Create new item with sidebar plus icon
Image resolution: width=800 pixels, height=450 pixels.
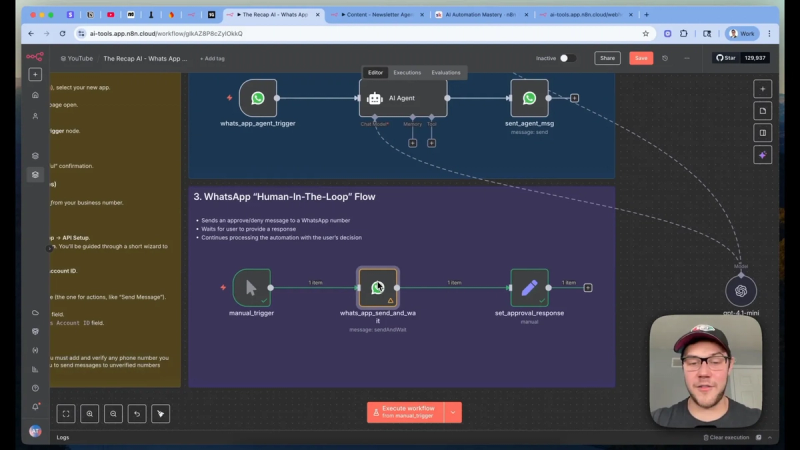click(35, 74)
